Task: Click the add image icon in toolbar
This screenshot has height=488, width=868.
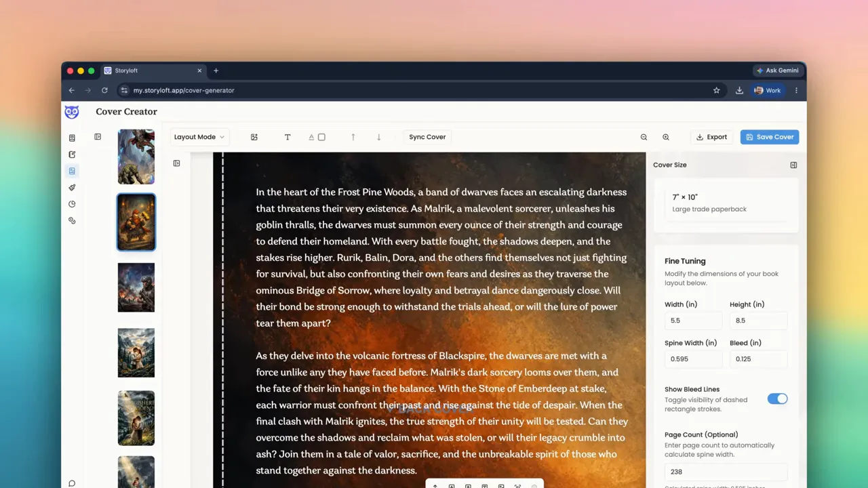Action: (x=254, y=137)
